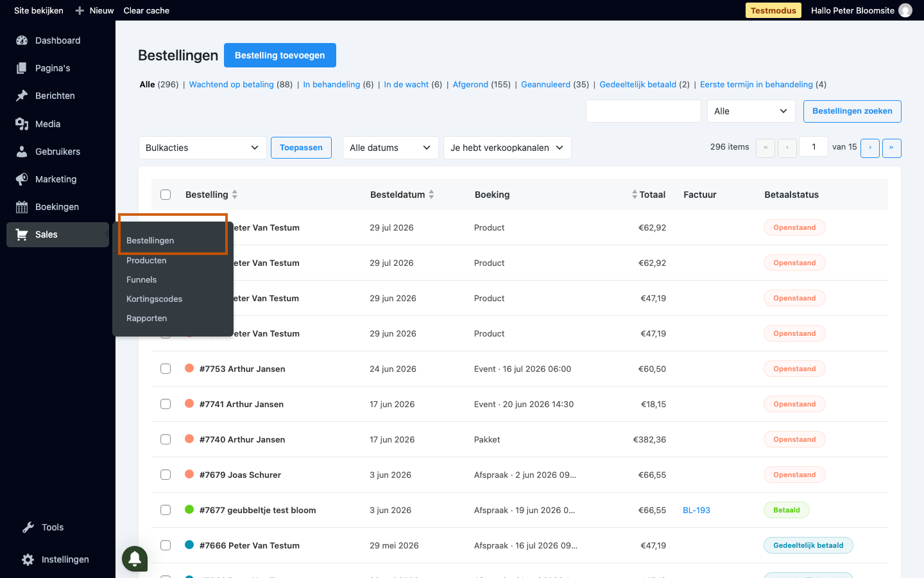924x578 pixels.
Task: Select order #7677 geubbeltje test bloom checkbox
Action: pyautogui.click(x=166, y=510)
